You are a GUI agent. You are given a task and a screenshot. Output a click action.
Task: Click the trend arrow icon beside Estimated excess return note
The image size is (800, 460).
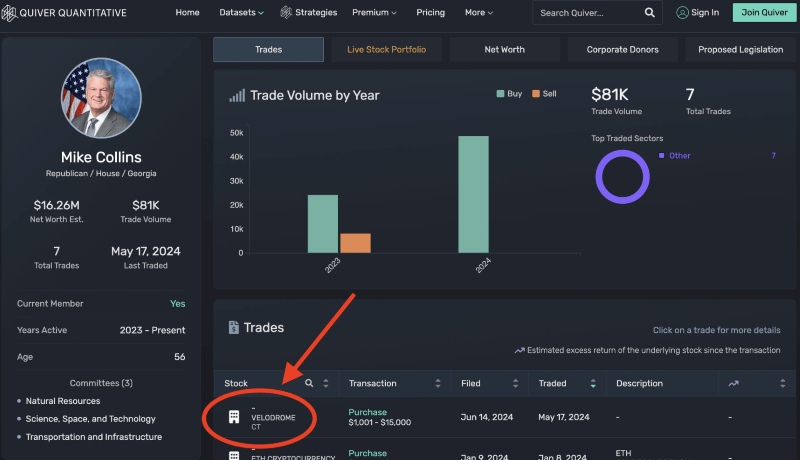519,350
